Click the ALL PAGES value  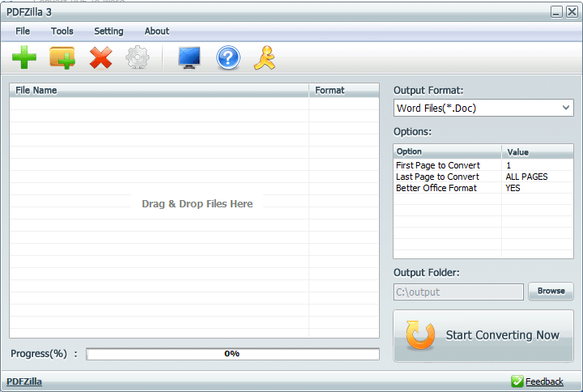tap(526, 177)
